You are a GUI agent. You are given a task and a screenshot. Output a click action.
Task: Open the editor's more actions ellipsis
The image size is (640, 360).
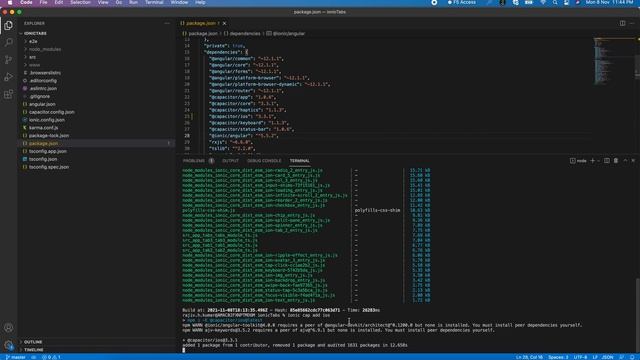632,23
